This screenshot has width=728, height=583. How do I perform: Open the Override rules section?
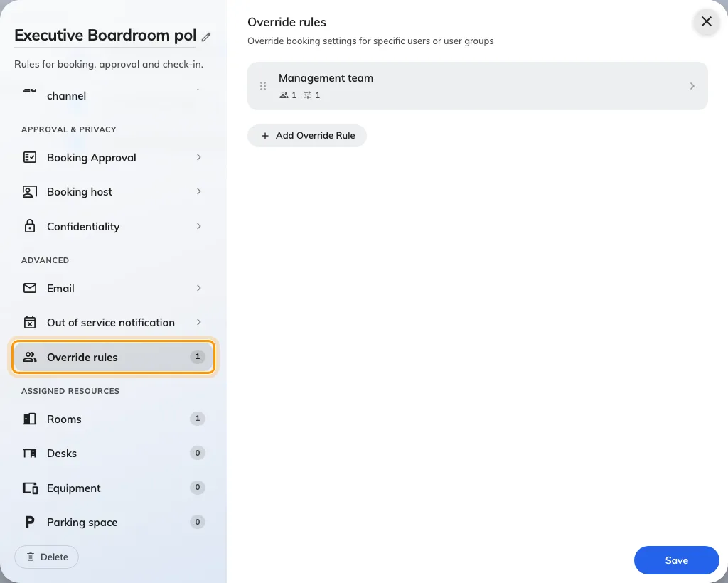113,357
